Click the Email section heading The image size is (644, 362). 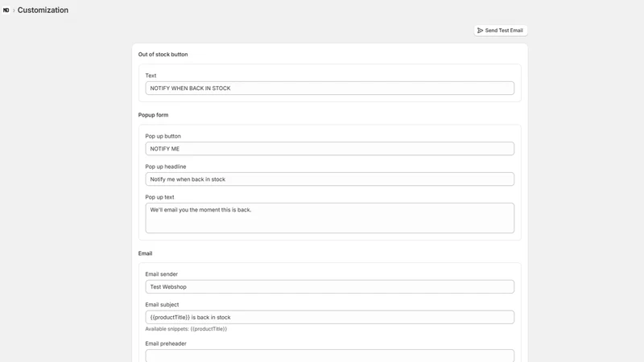(x=145, y=253)
